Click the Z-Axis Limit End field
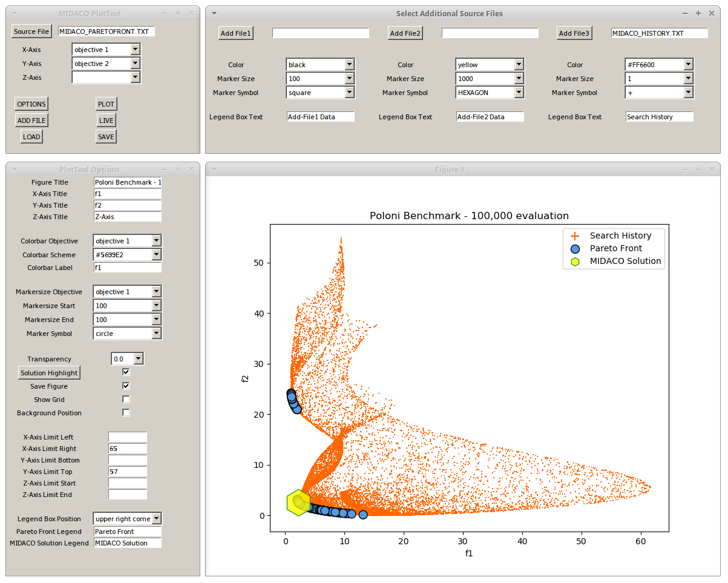Viewport: 728px width, 583px height. pos(128,495)
